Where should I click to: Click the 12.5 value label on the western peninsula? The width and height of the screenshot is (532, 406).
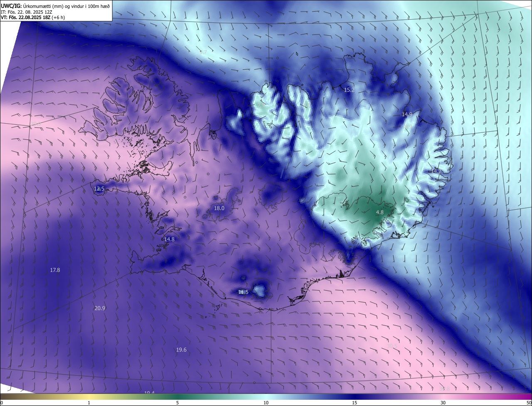coord(99,188)
